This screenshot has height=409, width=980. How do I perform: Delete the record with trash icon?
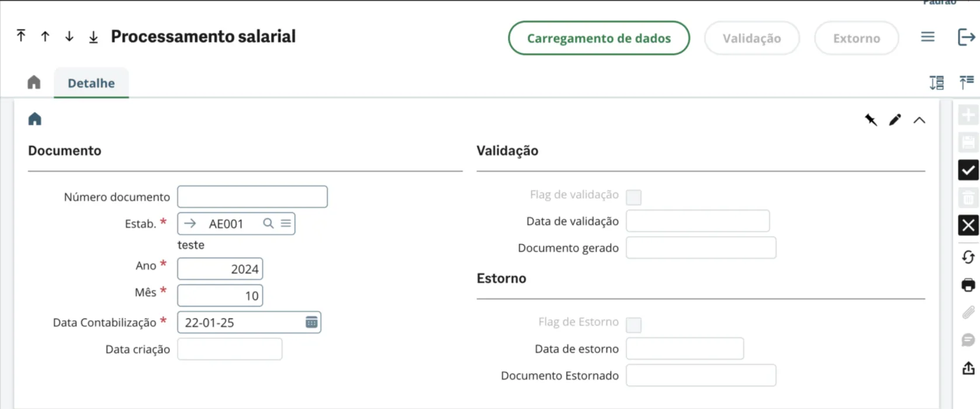[968, 197]
